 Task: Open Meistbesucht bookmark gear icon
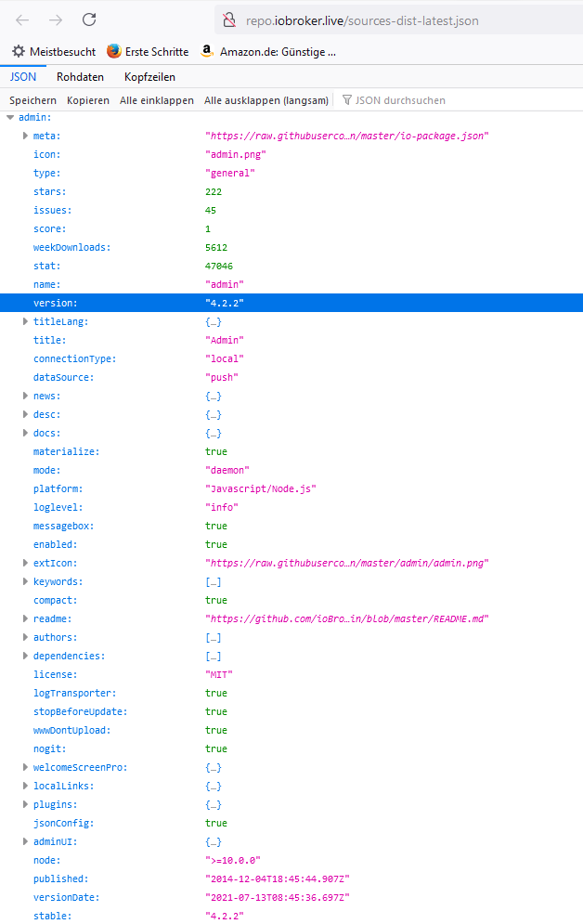click(19, 51)
